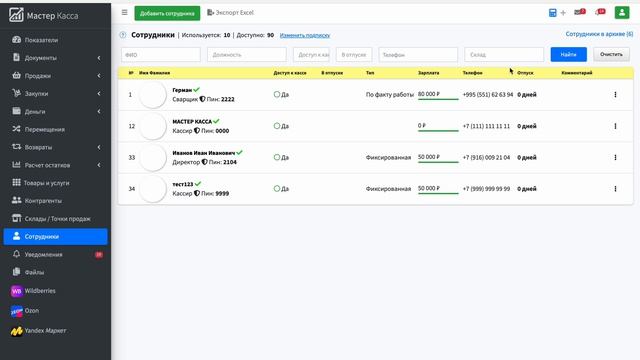640x360 pixels.
Task: Open the В отпуске filter dropdown
Action: coord(354,55)
